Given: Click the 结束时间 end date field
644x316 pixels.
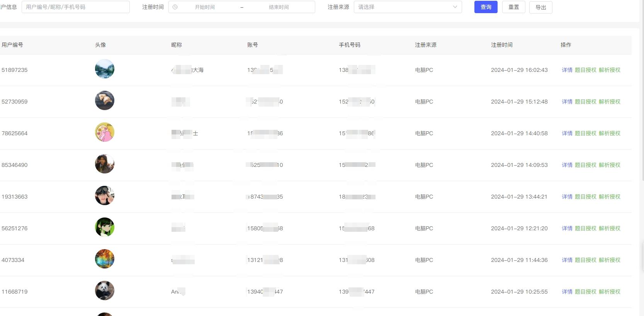Looking at the screenshot, I should pos(279,7).
